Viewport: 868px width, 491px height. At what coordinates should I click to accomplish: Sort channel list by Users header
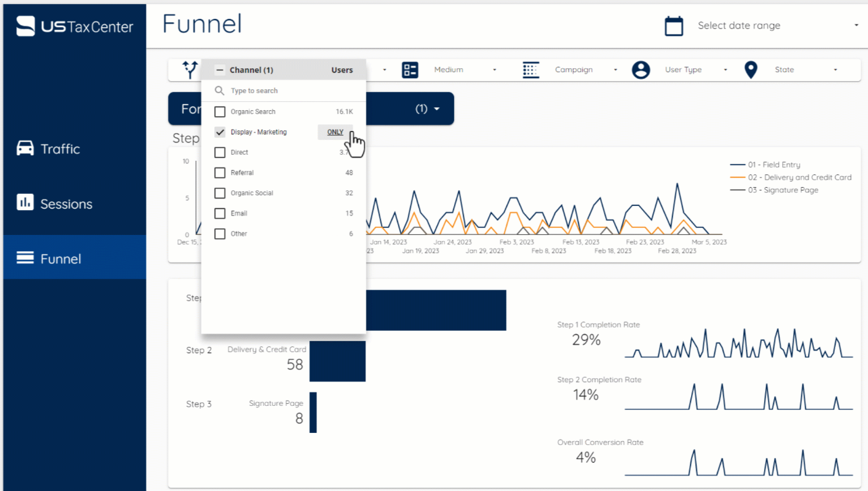[342, 70]
